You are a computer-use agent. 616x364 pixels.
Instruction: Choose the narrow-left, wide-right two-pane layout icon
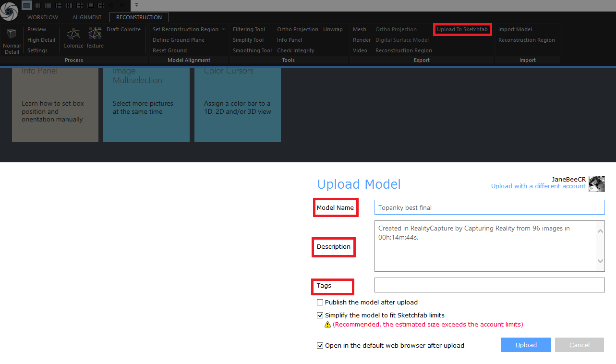click(x=48, y=5)
